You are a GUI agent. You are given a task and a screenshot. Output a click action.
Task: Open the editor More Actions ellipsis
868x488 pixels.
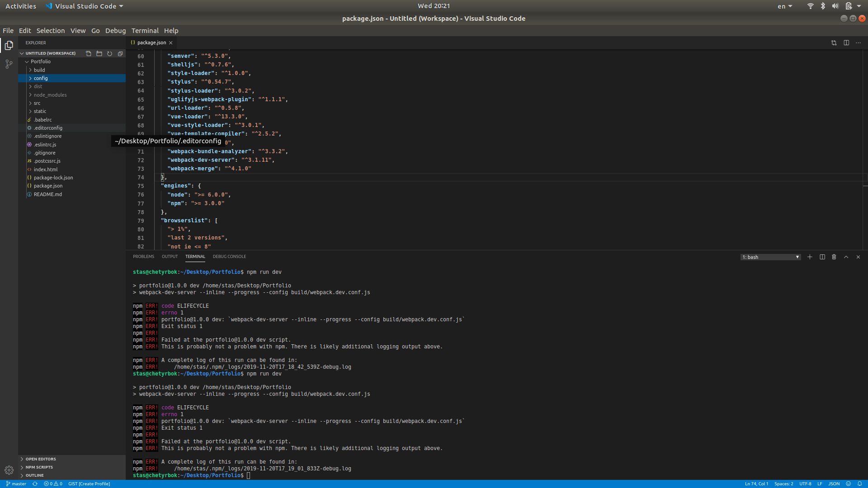pos(858,43)
